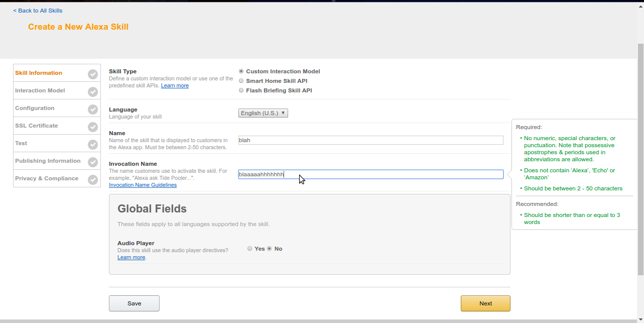644x323 pixels.
Task: Click the "Does not contain 'Alexa', 'Echo' or 'Amazon'" rule
Action: pos(570,174)
